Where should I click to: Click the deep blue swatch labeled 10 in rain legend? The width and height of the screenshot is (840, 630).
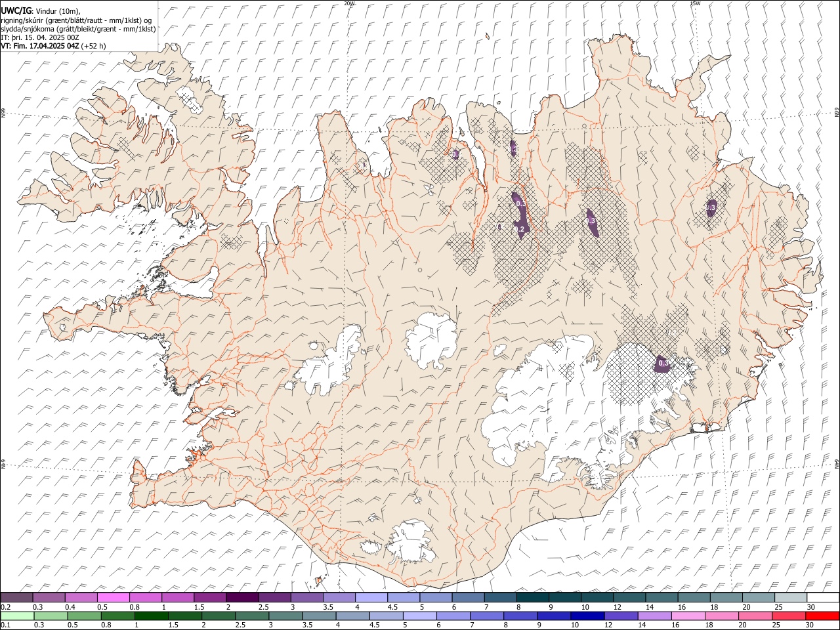[587, 616]
